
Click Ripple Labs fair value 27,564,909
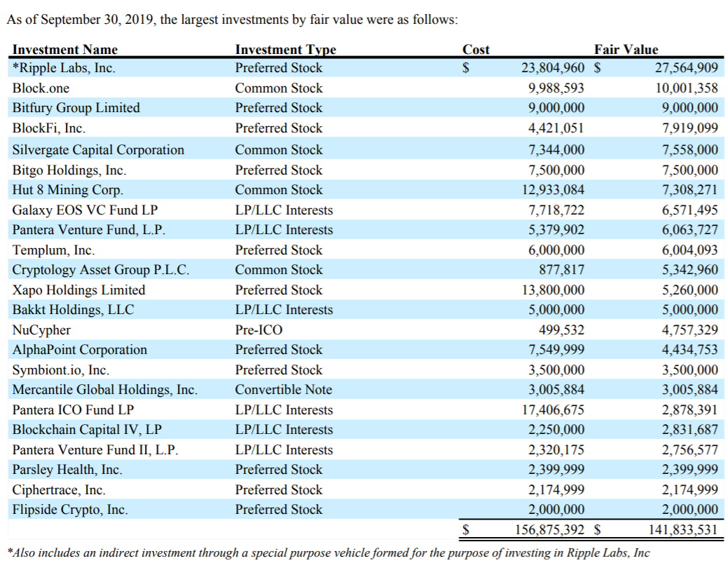(686, 68)
